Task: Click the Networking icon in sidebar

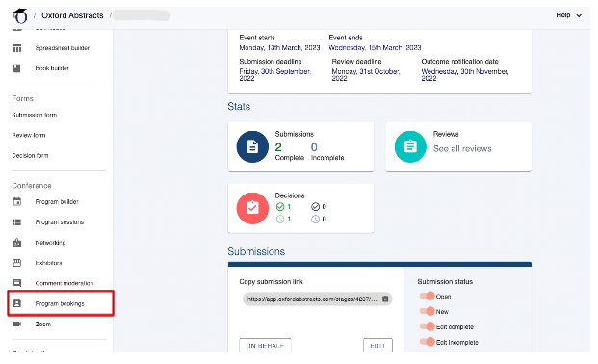Action: [17, 243]
